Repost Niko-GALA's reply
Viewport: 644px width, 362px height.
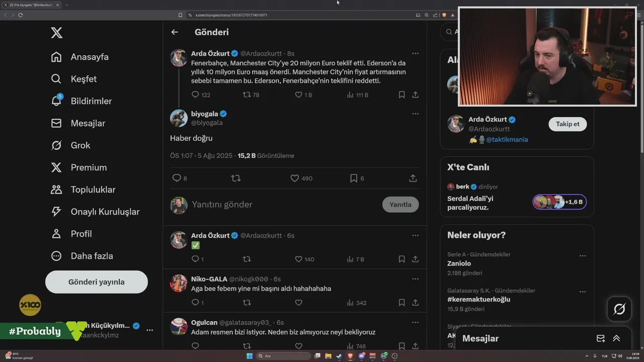(247, 303)
